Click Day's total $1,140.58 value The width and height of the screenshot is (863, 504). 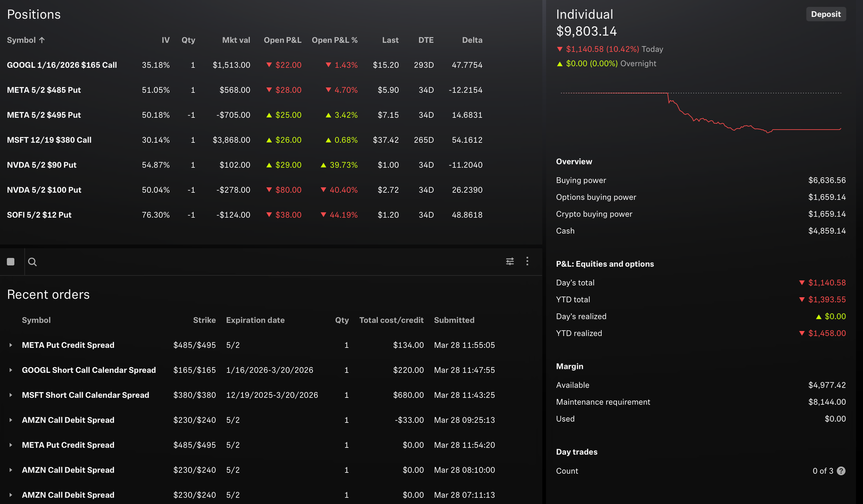pos(822,283)
